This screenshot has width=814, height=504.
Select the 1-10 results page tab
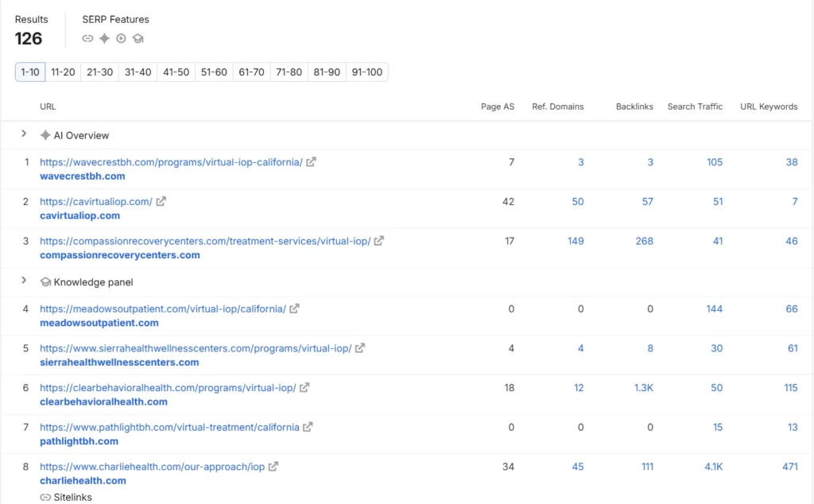tap(30, 72)
